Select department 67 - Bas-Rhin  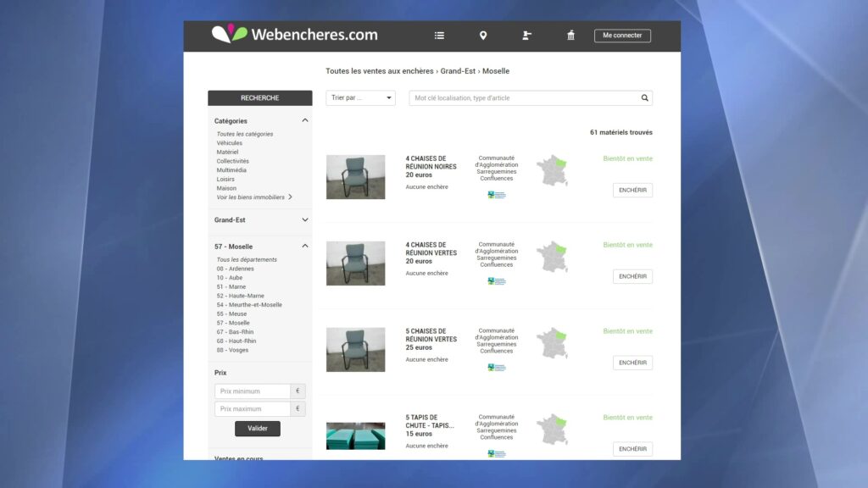tap(235, 332)
